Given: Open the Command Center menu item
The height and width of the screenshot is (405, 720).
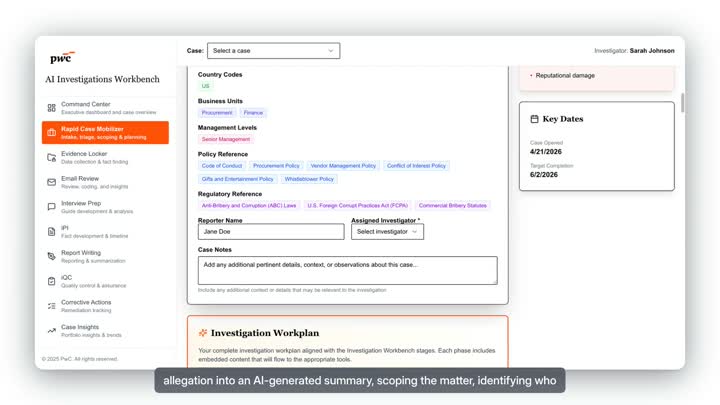Looking at the screenshot, I should tap(105, 108).
